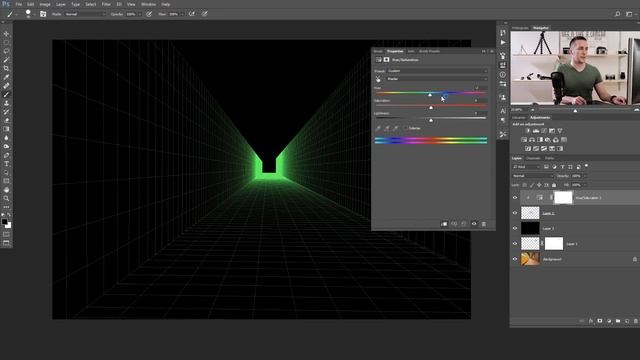Delete adjustment via Properties trash icon
This screenshot has height=360, width=640.
tap(484, 224)
